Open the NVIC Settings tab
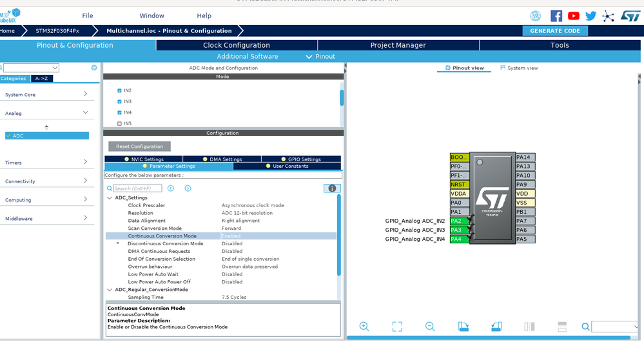Viewport: 644px width, 344px height. click(x=144, y=159)
